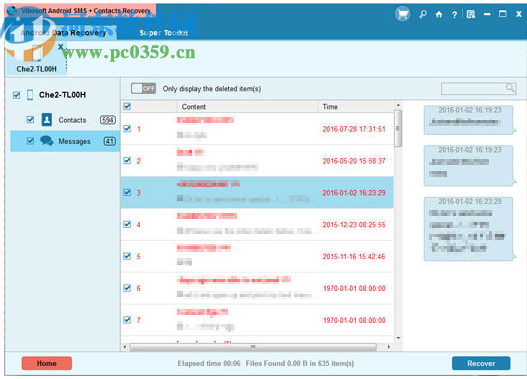The height and width of the screenshot is (379, 527).
Task: Maximize the window
Action: pyautogui.click(x=502, y=14)
